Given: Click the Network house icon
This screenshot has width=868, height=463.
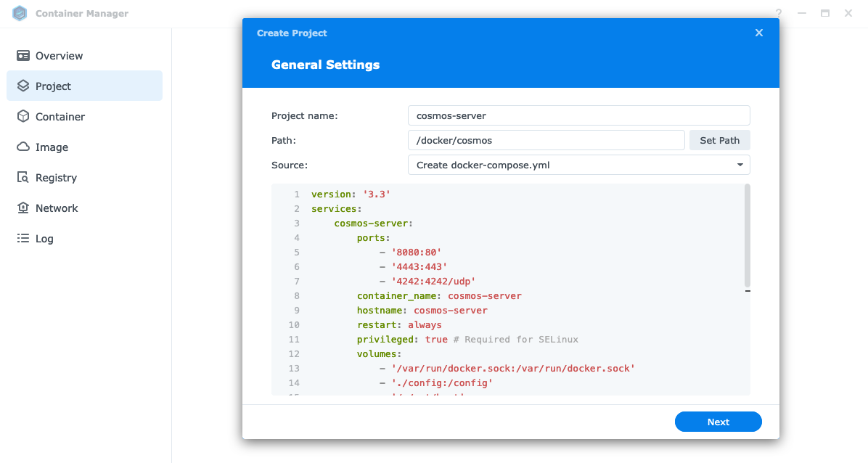Looking at the screenshot, I should (23, 208).
